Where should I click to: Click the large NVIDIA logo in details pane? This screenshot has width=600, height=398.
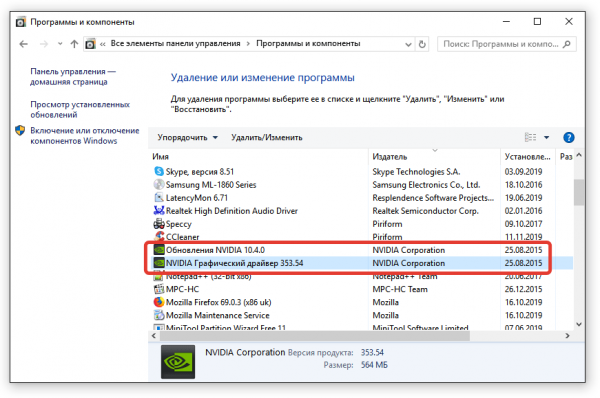[178, 362]
